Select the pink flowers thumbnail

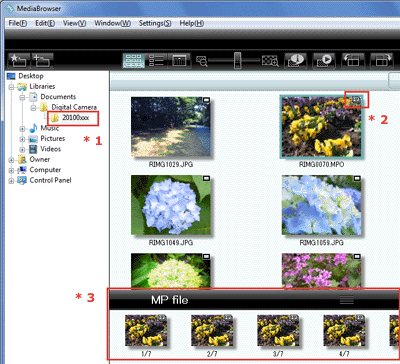click(x=321, y=271)
